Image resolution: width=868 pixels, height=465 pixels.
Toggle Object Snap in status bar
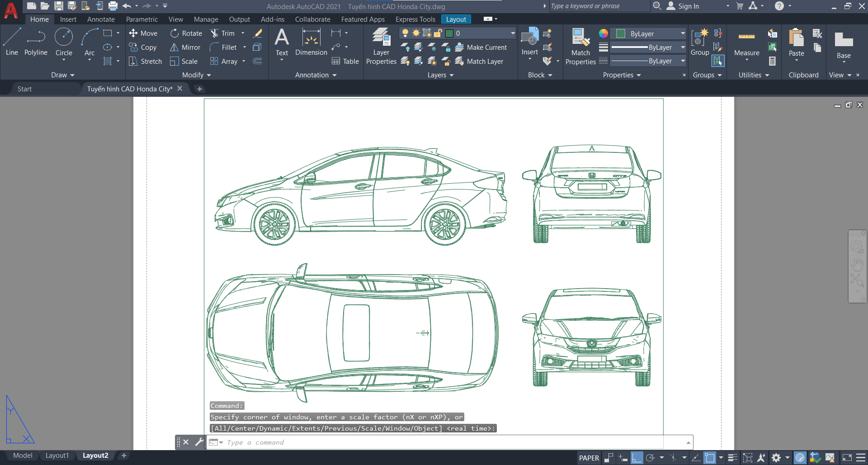(710, 458)
